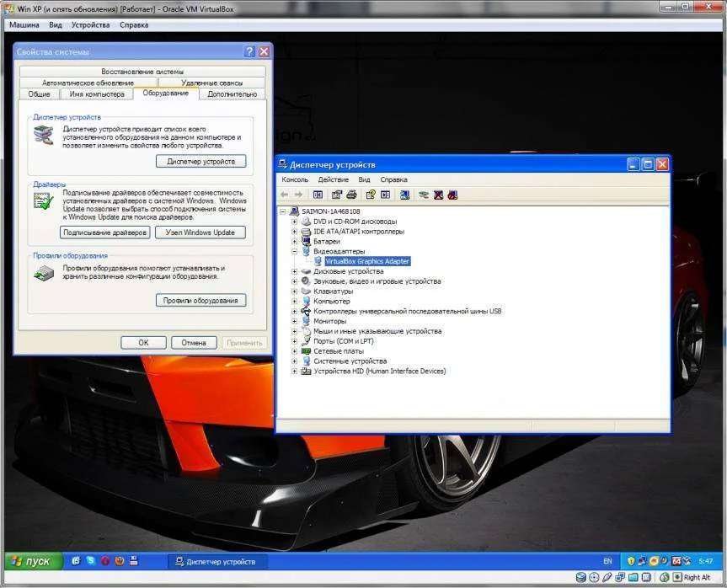Click the question mark help button in Свойства системы
The image size is (727, 588).
pos(249,51)
